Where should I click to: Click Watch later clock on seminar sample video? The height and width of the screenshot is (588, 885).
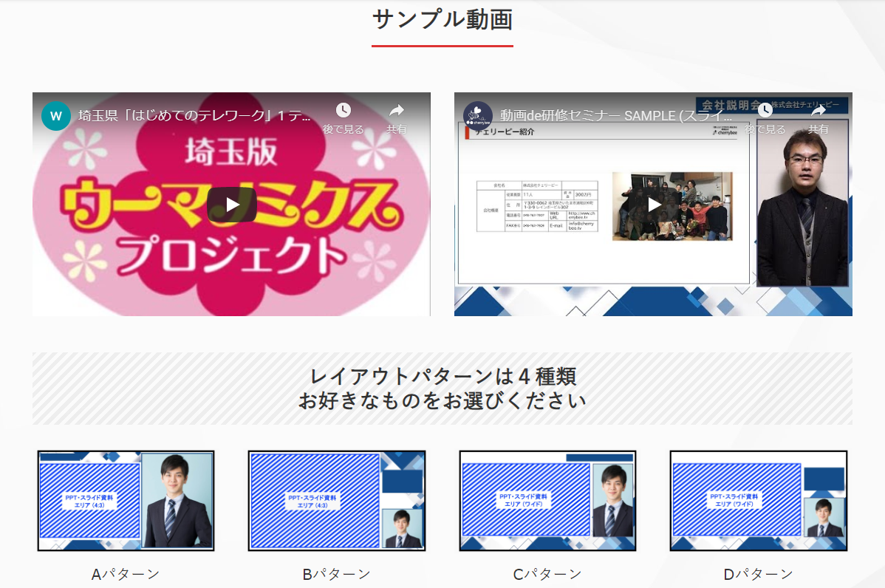point(765,111)
